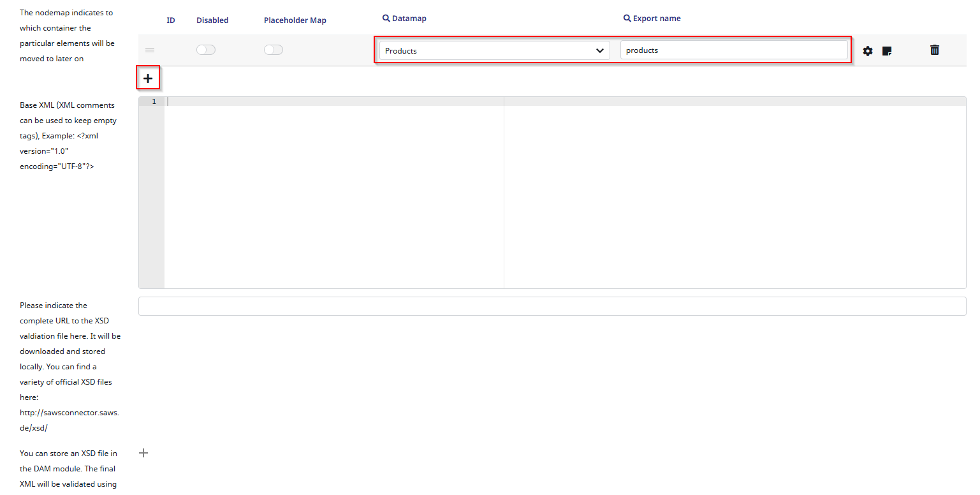The height and width of the screenshot is (495, 980).
Task: Focus the export name field containing "products"
Action: pos(733,50)
